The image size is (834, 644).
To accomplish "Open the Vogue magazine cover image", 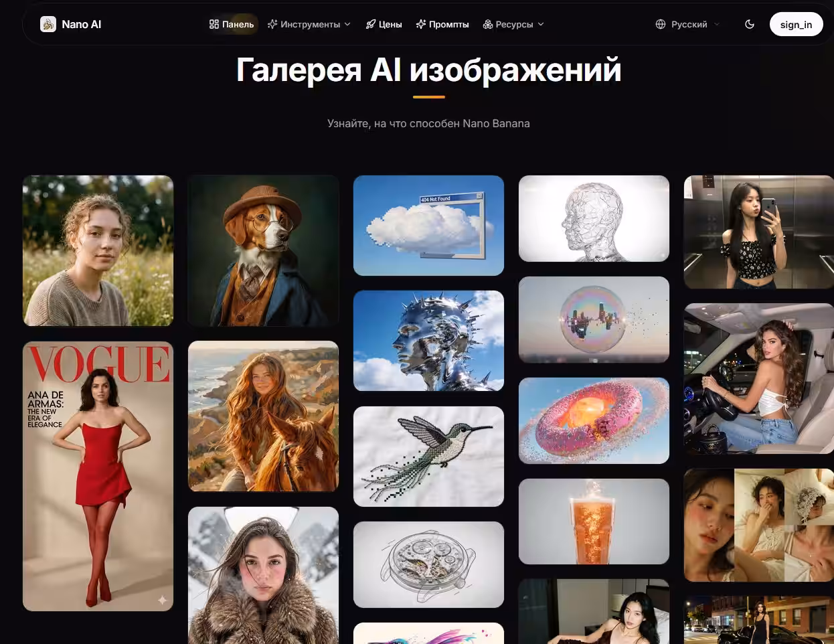I will (x=98, y=476).
